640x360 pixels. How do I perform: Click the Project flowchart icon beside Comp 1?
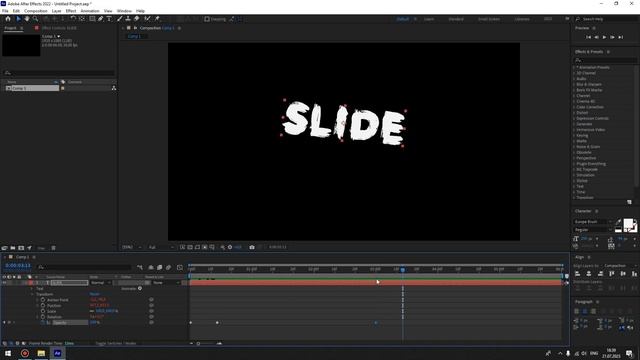coord(113,88)
